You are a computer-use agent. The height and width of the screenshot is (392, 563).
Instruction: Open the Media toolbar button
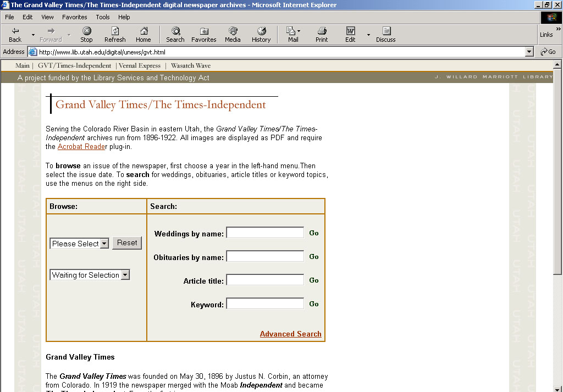[x=233, y=35]
